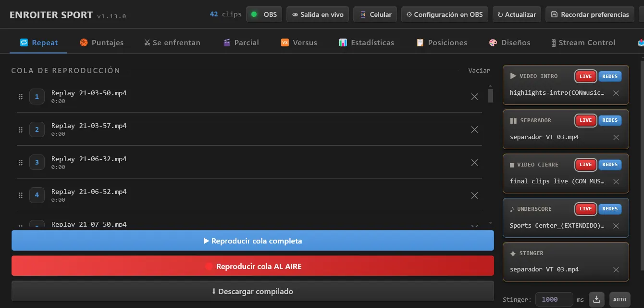Remove Replay 21-06-32.mp4 from the queue
This screenshot has width=644, height=308.
(x=474, y=163)
